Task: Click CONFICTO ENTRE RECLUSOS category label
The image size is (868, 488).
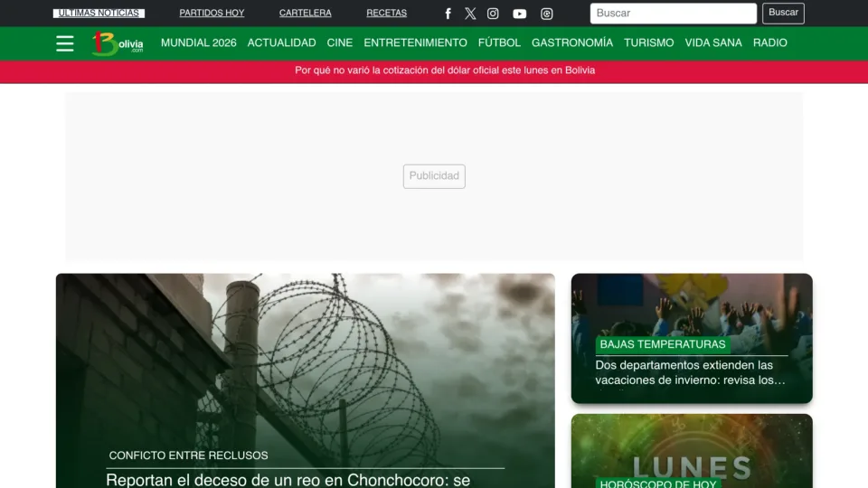Action: coord(188,455)
